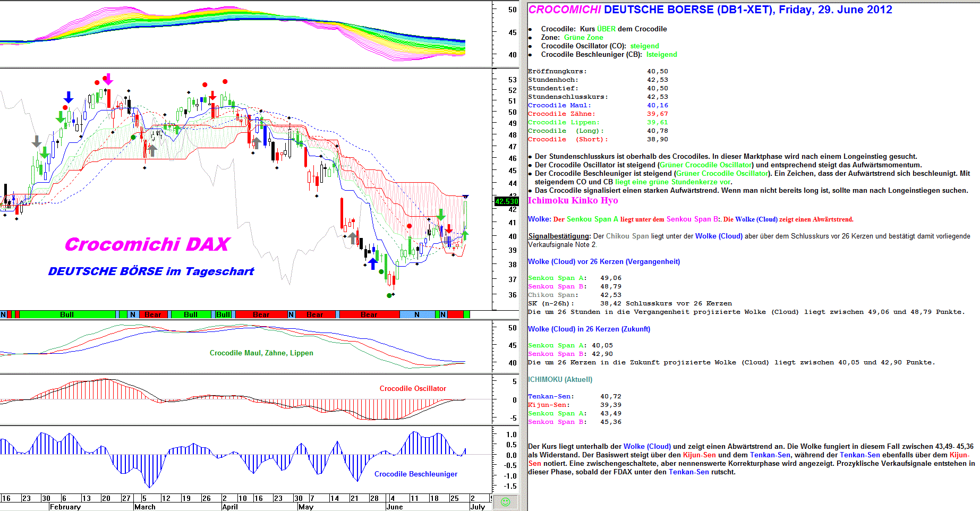Click the red down arrow in late April
The width and height of the screenshot is (980, 511).
pos(213,96)
